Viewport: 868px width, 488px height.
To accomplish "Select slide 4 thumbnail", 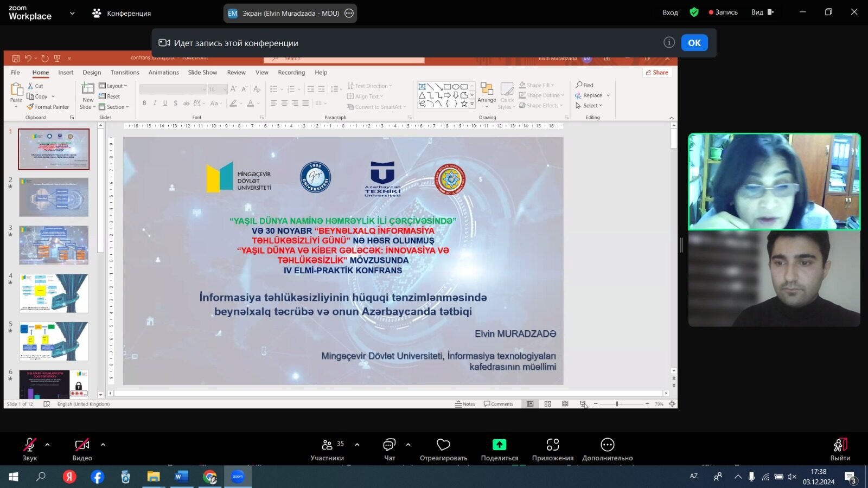I will (x=54, y=293).
